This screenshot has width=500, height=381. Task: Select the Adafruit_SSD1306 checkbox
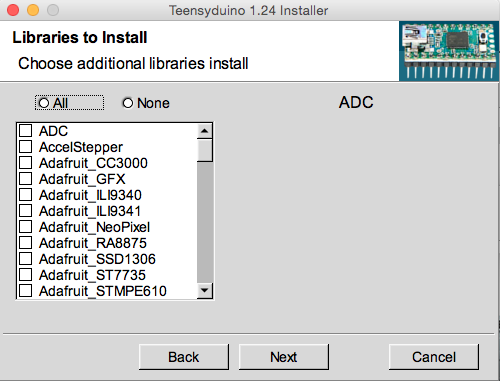(x=26, y=259)
